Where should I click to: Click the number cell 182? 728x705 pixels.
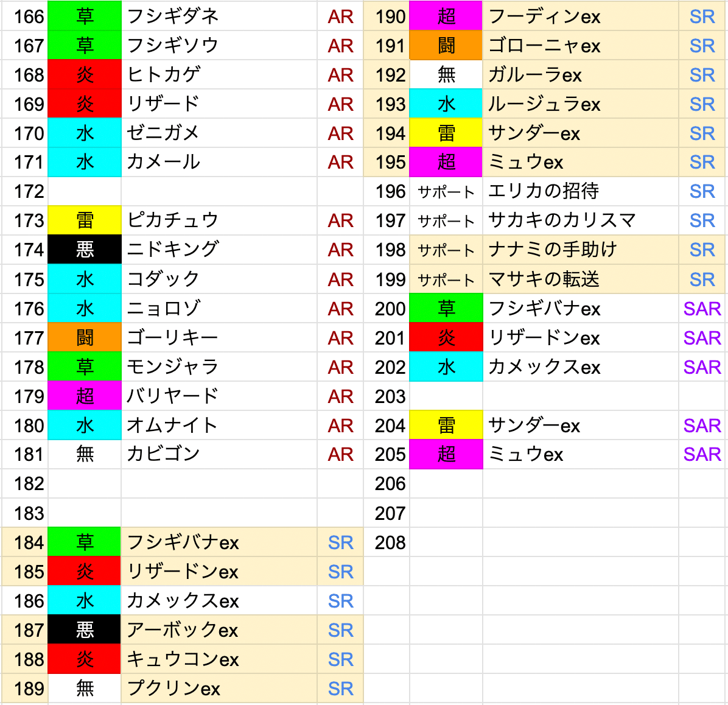25,483
